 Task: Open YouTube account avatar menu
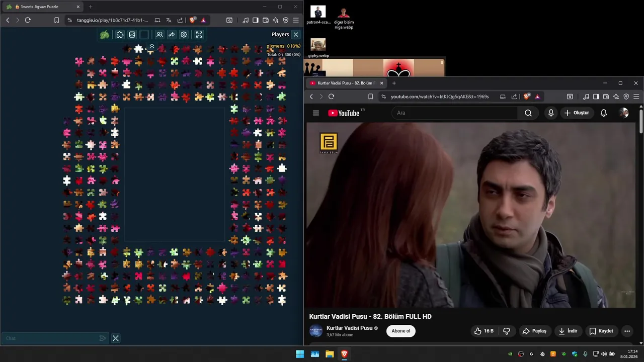tap(624, 113)
